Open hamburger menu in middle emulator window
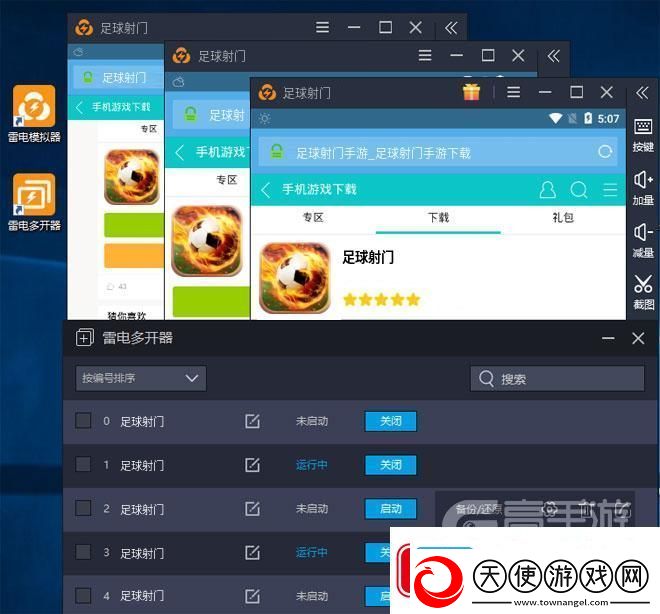This screenshot has height=614, width=660. [x=425, y=55]
